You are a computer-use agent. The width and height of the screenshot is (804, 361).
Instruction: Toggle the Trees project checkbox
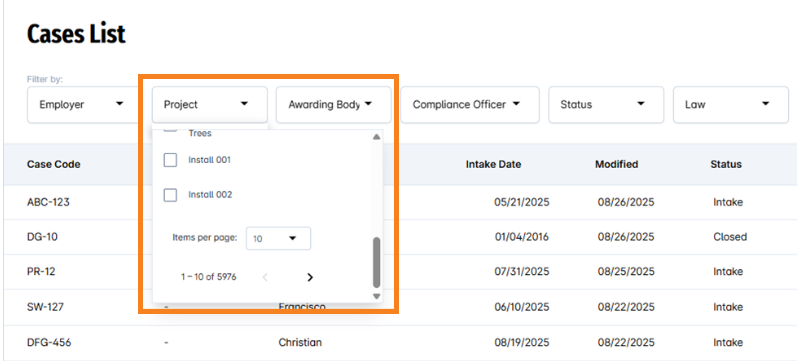tap(170, 128)
